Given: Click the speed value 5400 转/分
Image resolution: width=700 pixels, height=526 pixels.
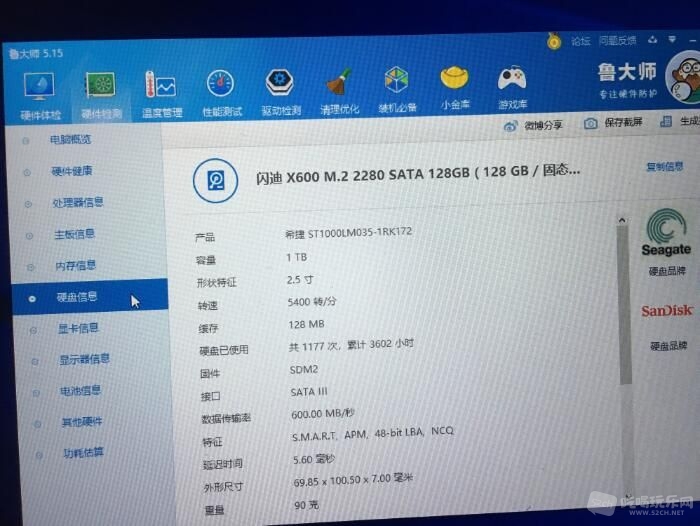Looking at the screenshot, I should coord(312,302).
